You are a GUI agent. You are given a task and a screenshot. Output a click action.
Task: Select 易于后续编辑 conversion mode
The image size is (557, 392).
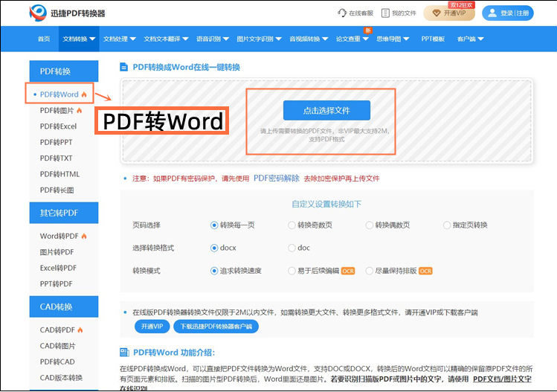[292, 271]
